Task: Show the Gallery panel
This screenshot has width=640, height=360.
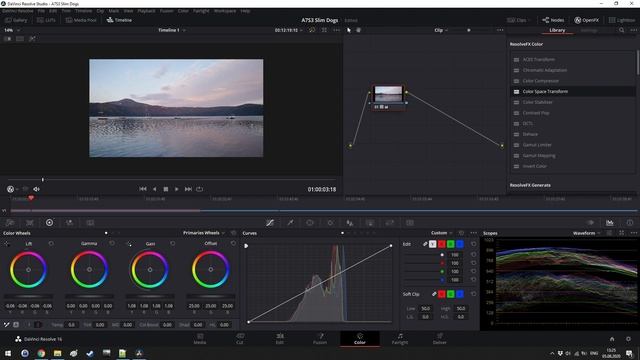Action: point(16,20)
